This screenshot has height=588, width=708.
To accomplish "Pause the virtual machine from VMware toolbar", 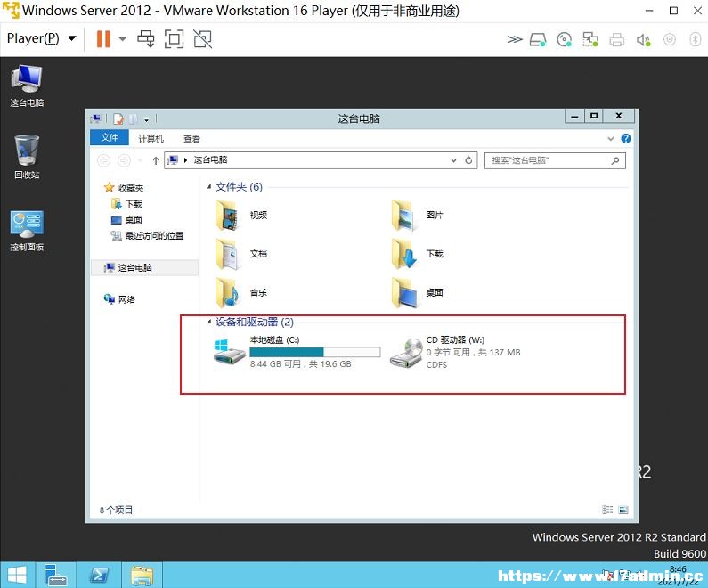I will tap(103, 39).
